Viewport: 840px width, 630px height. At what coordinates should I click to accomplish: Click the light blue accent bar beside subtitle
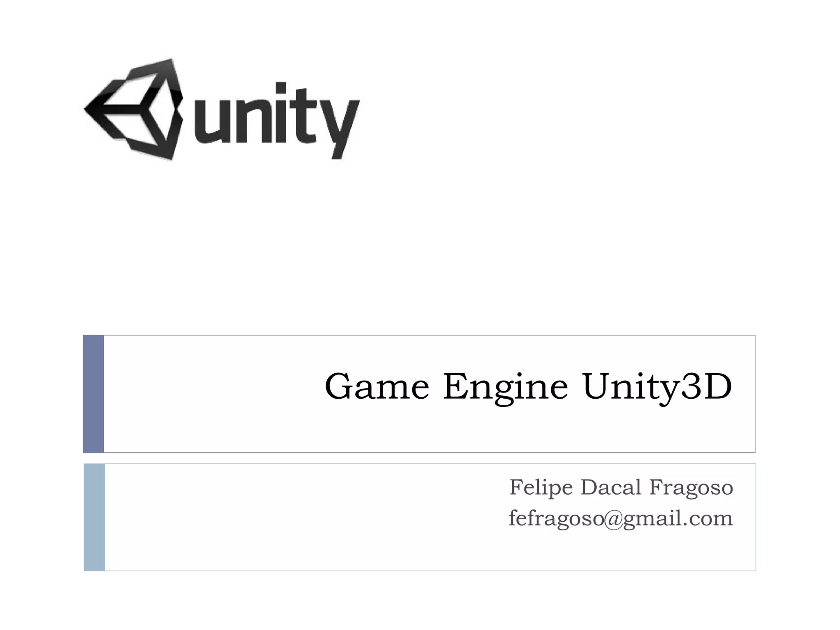(x=94, y=517)
